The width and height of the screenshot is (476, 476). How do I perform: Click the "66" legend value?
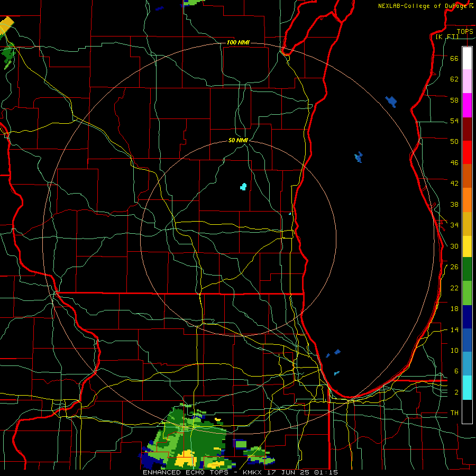coord(454,58)
